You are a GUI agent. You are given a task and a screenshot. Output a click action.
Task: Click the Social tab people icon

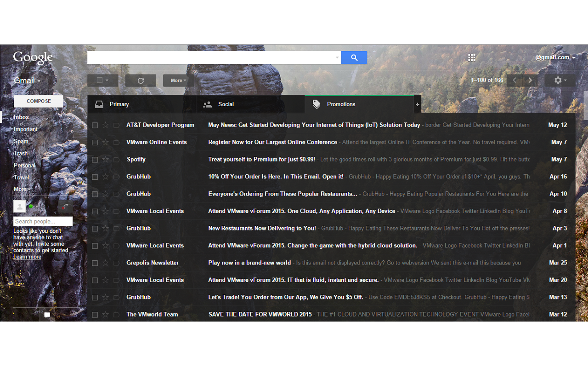tap(208, 104)
